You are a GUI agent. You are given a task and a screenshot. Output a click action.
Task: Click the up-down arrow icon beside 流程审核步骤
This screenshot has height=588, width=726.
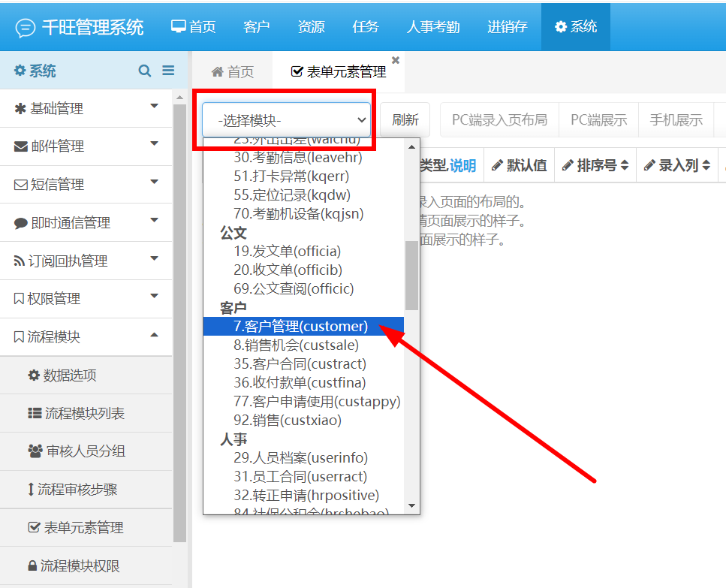pyautogui.click(x=31, y=490)
